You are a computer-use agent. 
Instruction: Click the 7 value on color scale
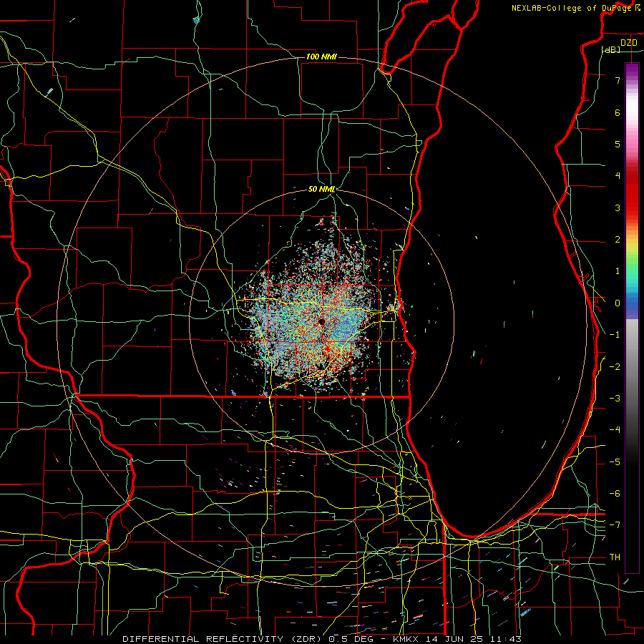[x=618, y=80]
